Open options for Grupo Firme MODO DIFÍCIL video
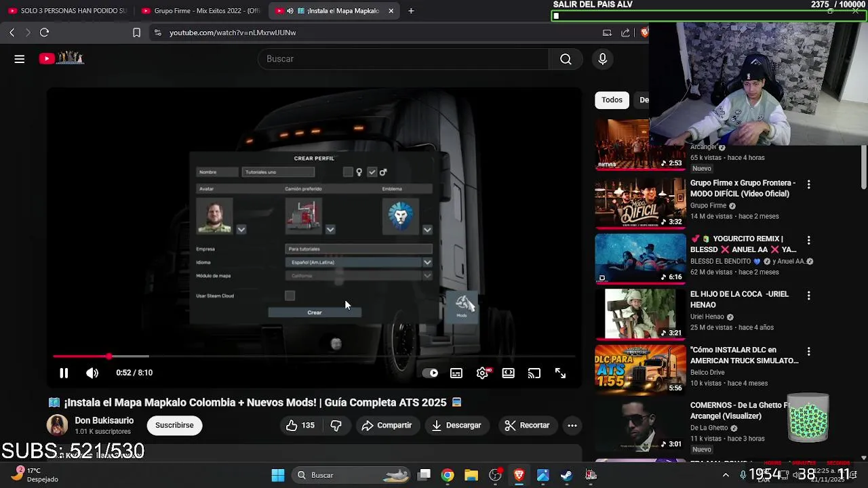 808,184
